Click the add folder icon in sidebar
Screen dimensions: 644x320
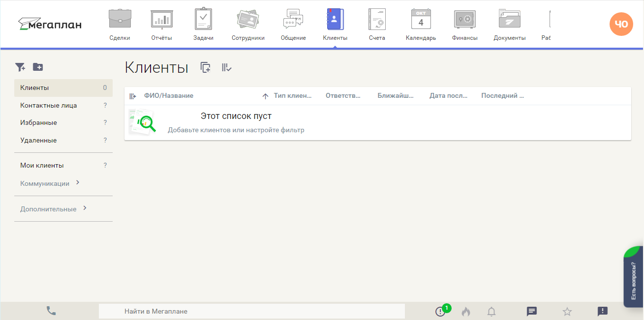click(x=38, y=67)
